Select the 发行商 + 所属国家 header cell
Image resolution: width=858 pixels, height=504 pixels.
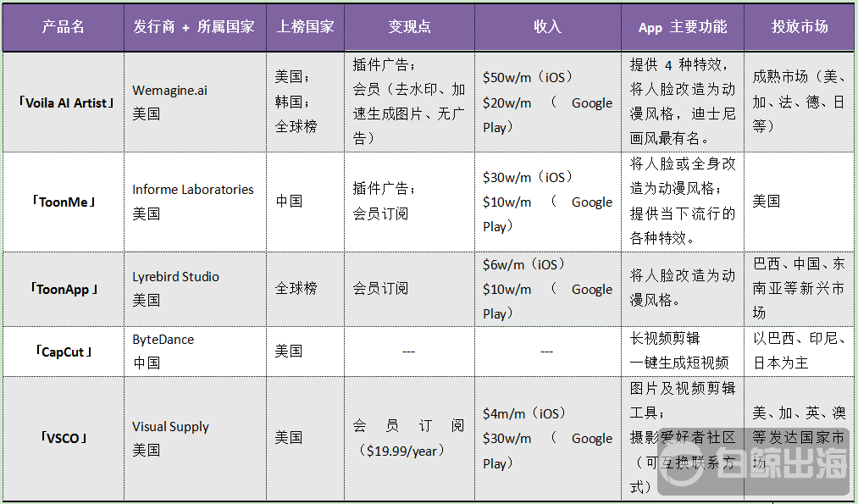(194, 26)
